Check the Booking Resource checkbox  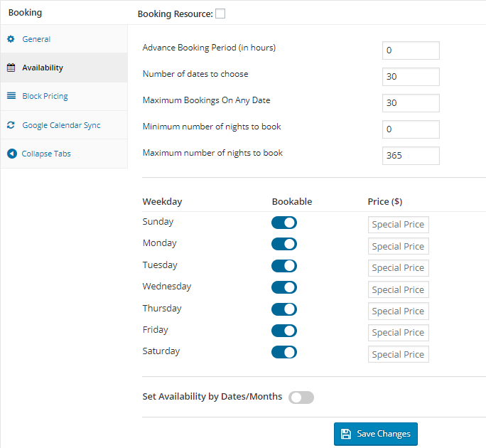click(x=220, y=14)
